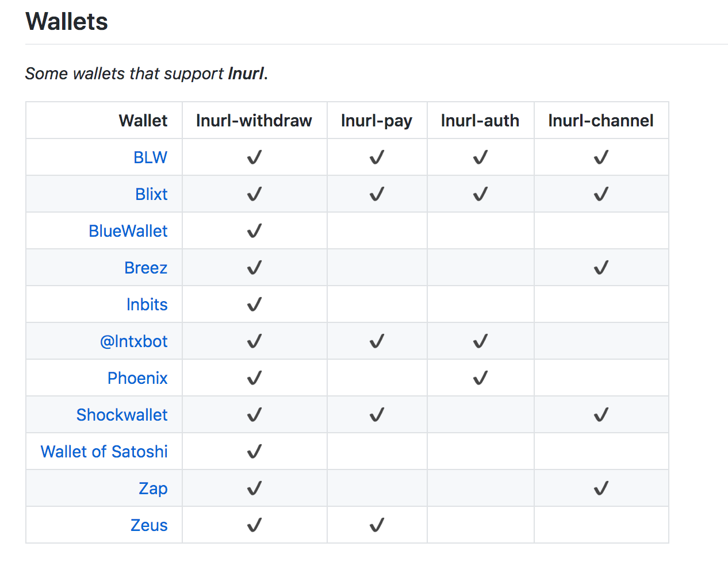Click the lnurl-withdraw column header
728x562 pixels.
click(254, 121)
